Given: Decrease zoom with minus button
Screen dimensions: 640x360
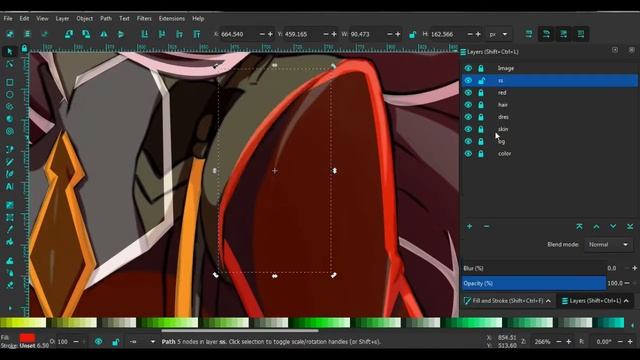Looking at the screenshot, I should (558, 342).
